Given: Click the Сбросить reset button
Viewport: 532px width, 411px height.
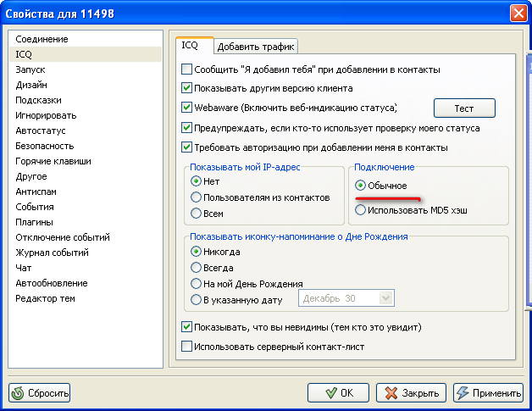Looking at the screenshot, I should tap(40, 393).
